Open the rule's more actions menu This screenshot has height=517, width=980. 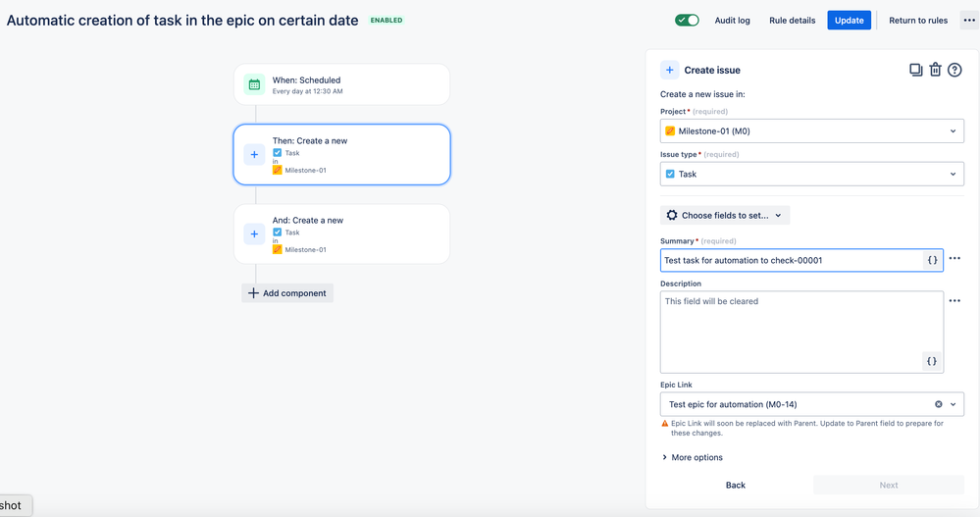click(x=969, y=20)
